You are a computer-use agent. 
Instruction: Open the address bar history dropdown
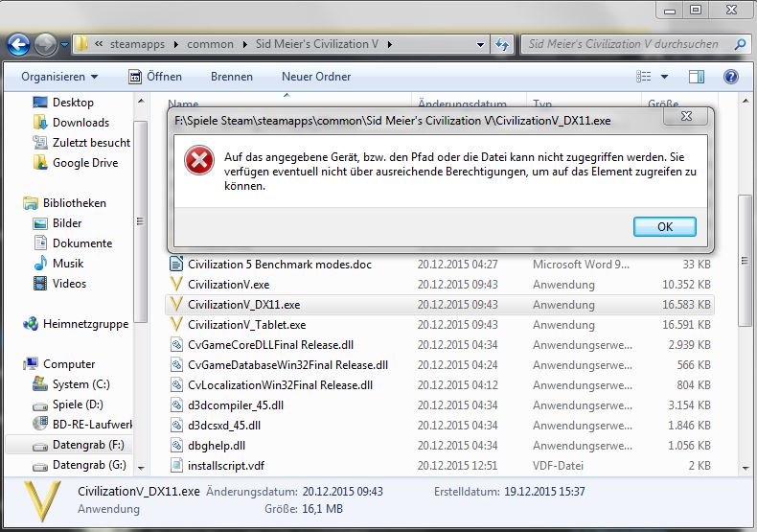tap(480, 45)
